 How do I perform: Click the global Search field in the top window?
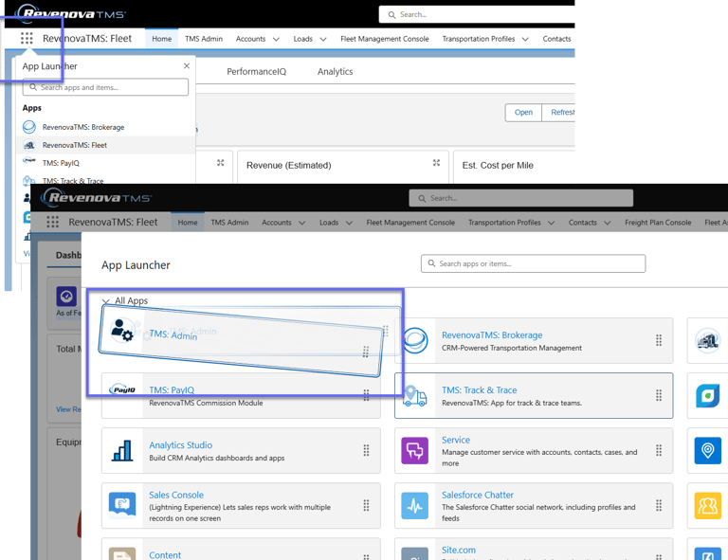click(x=477, y=14)
